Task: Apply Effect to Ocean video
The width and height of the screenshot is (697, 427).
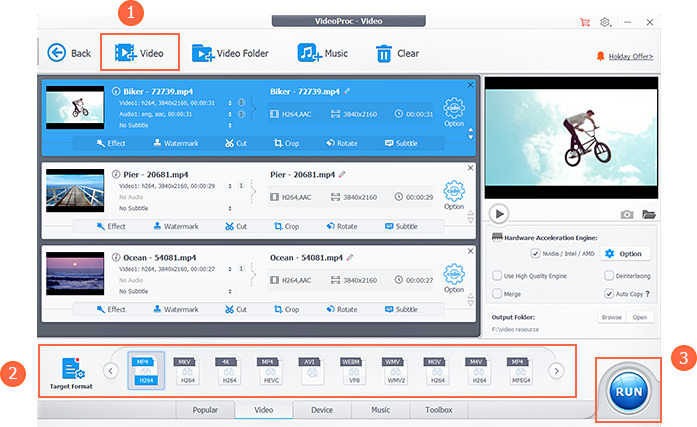Action: (111, 309)
